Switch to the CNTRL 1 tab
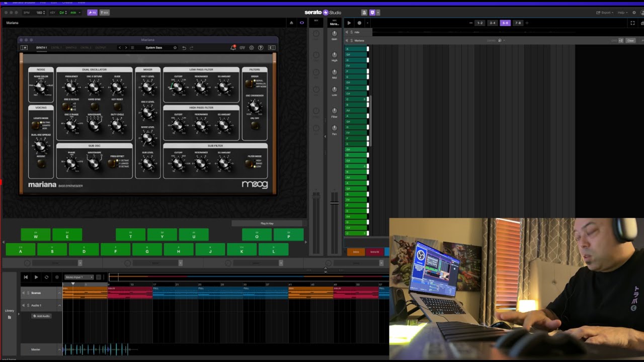 click(56, 48)
